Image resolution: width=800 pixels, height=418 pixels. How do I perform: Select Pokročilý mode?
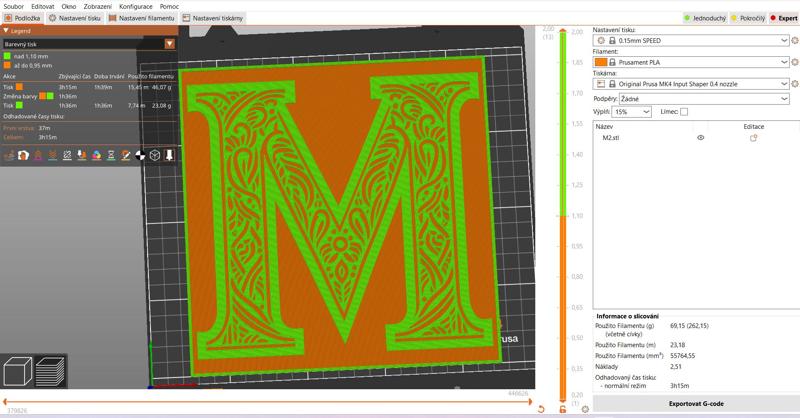click(x=748, y=18)
